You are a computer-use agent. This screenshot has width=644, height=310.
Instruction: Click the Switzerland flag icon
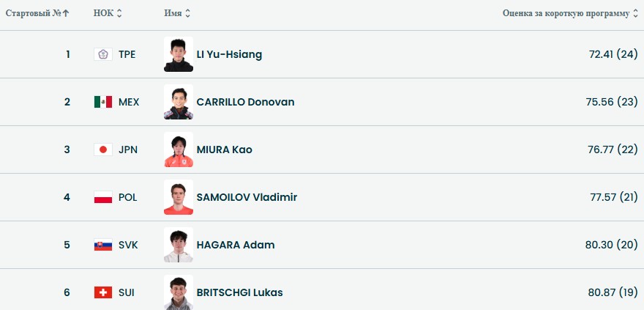(x=103, y=292)
